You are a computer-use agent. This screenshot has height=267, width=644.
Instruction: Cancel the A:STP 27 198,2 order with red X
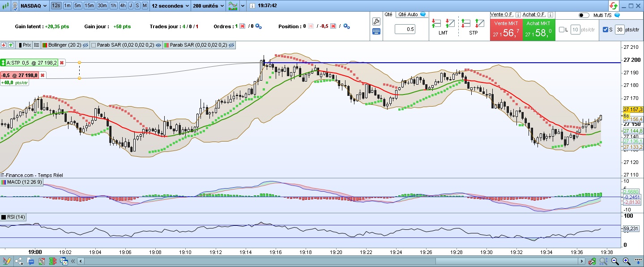62,63
